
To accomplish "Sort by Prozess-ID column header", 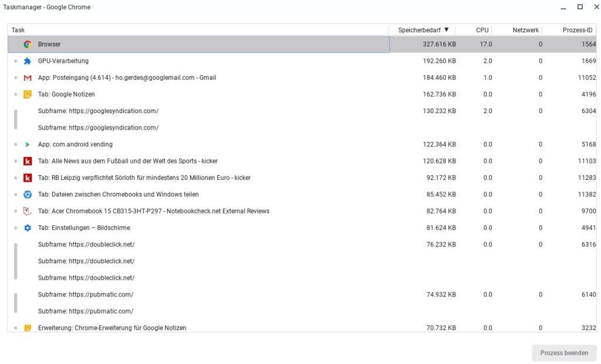I will click(578, 30).
